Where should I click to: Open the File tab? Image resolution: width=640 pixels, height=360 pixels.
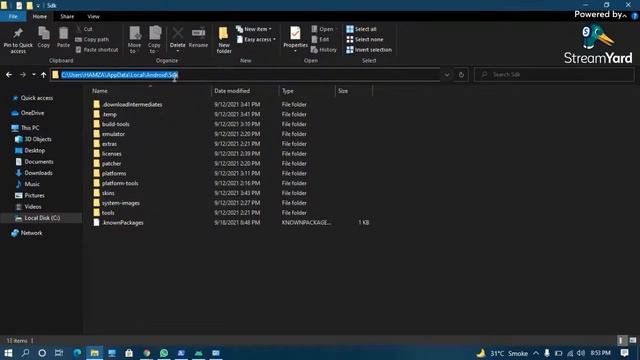[x=13, y=16]
